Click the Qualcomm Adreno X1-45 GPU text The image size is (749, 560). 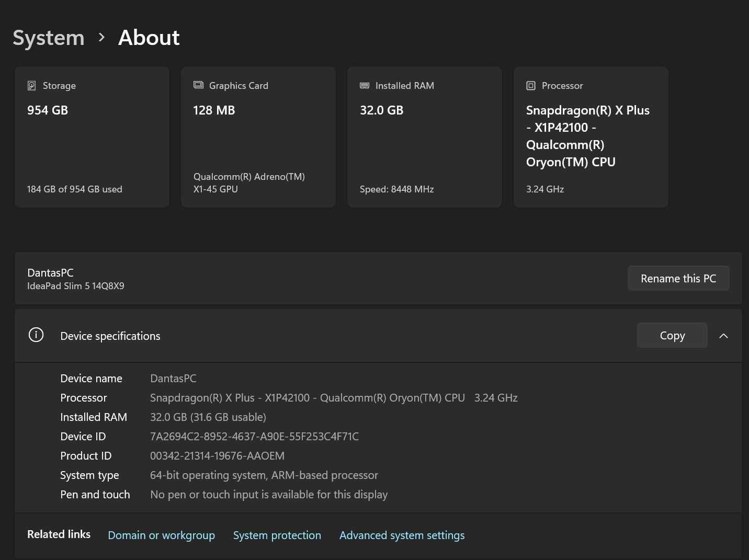click(249, 182)
